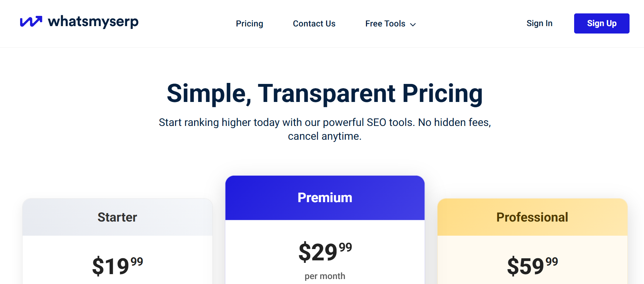Image resolution: width=644 pixels, height=284 pixels.
Task: Click the whatsmyserp wordmark
Action: coord(93,22)
